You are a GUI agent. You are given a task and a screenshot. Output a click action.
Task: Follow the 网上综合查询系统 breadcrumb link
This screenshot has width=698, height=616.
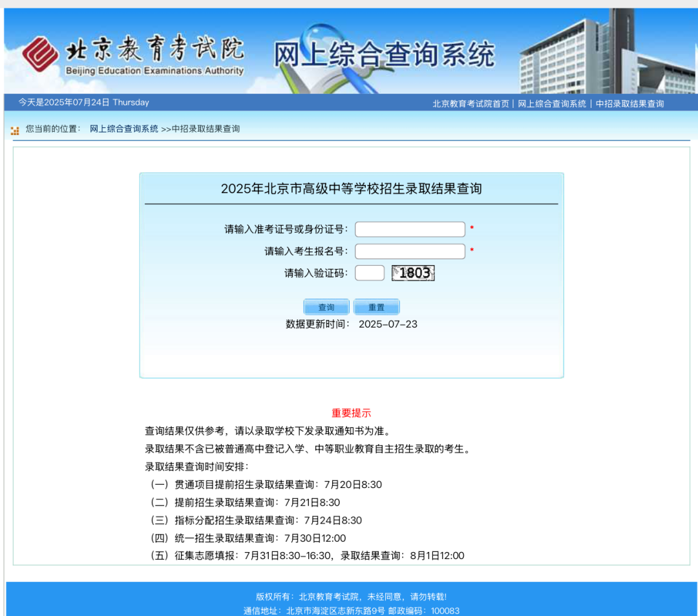pyautogui.click(x=123, y=129)
